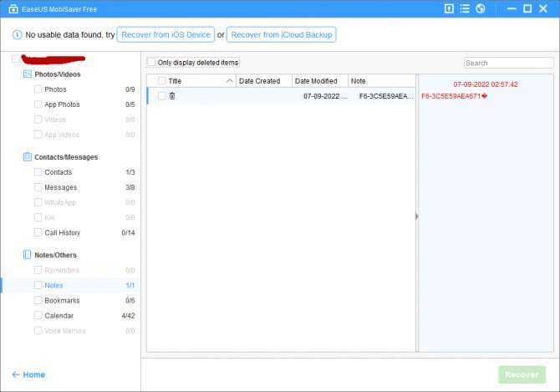Click the Call History count 0/14
This screenshot has width=560, height=392.
[x=128, y=232]
